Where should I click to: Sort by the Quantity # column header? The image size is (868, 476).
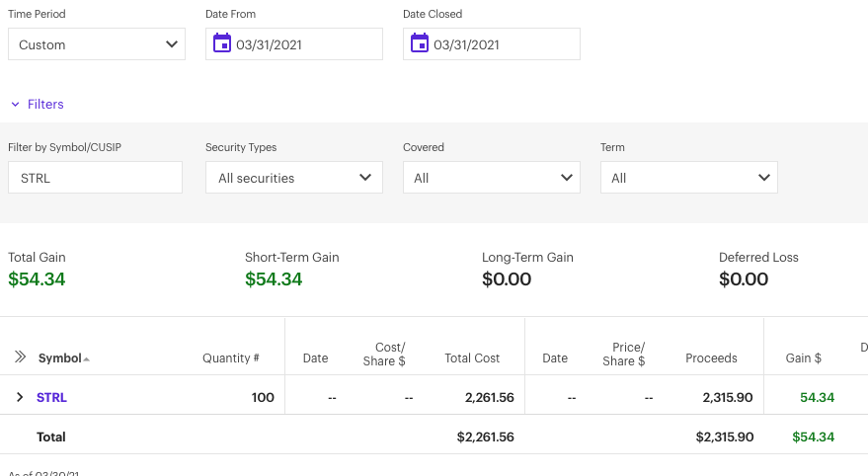[230, 358]
